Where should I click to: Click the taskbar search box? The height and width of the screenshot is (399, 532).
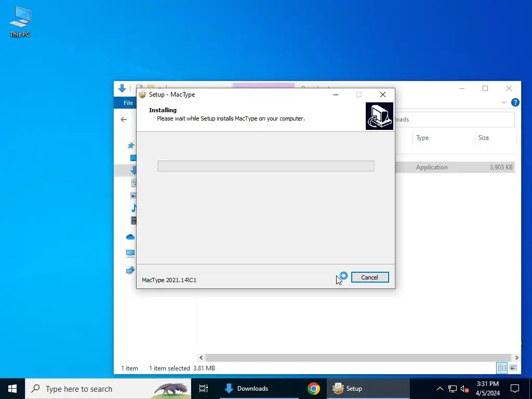tap(108, 389)
